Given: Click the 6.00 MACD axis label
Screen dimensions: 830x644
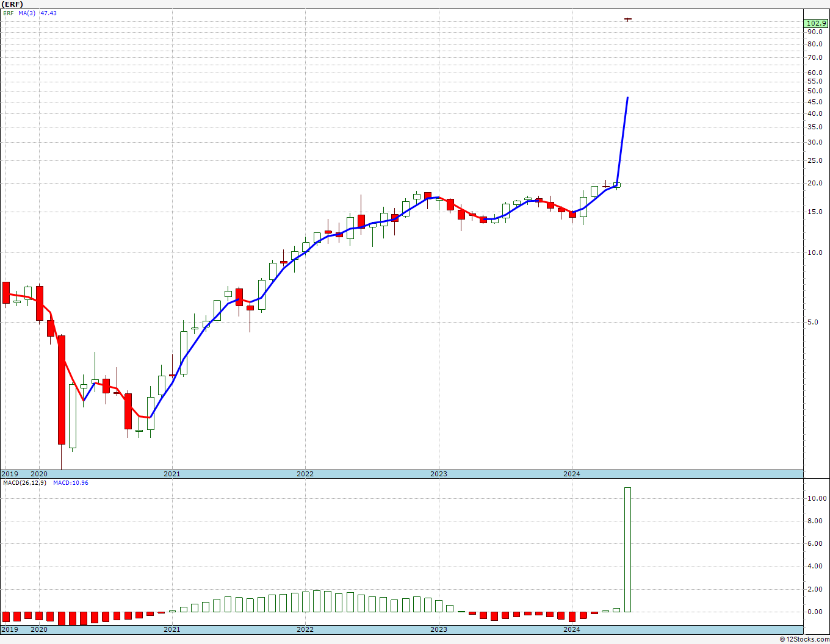Looking at the screenshot, I should 816,543.
